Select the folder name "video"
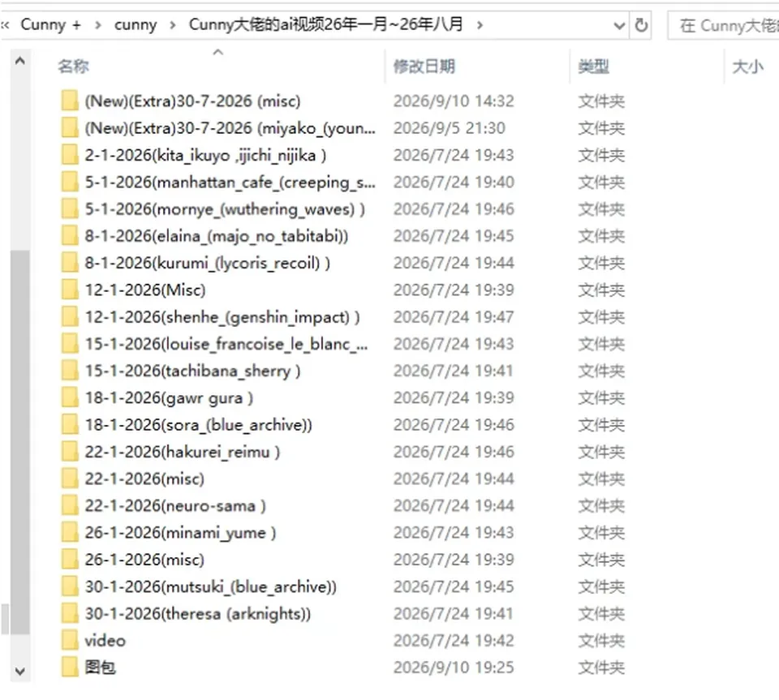Viewport: 779px width, 700px height. pos(105,641)
